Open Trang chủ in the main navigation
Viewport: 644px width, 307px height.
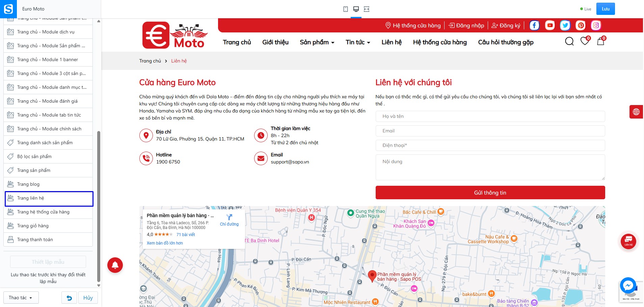(237, 42)
